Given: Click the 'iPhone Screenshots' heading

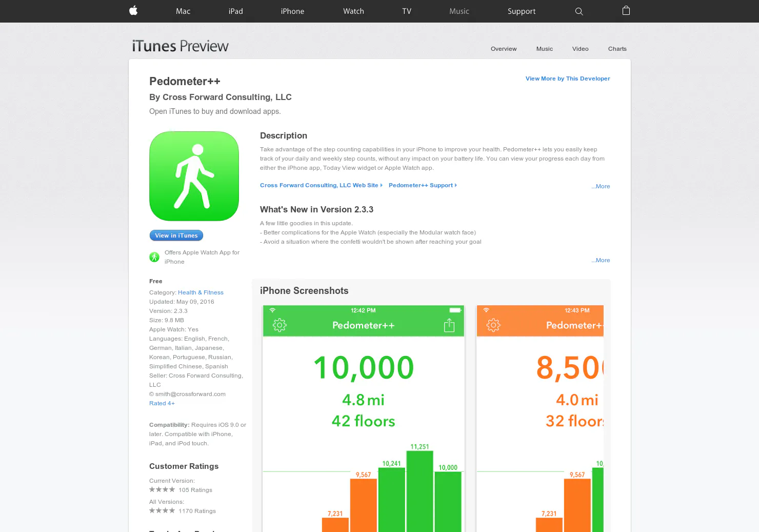Looking at the screenshot, I should [x=304, y=290].
